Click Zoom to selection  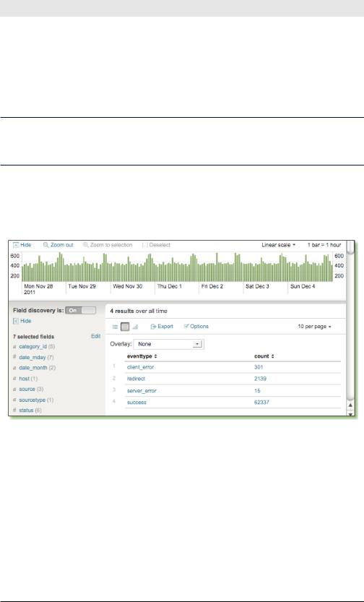pyautogui.click(x=108, y=245)
